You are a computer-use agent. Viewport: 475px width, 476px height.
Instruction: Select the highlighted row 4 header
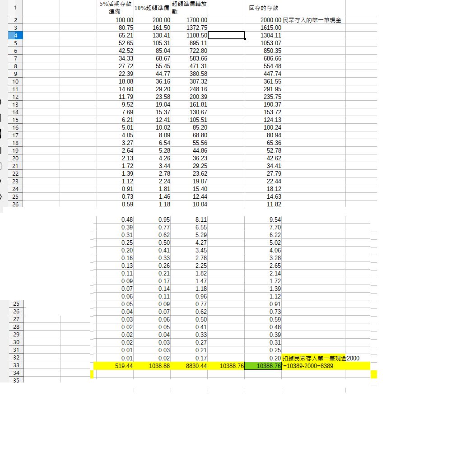click(15, 35)
